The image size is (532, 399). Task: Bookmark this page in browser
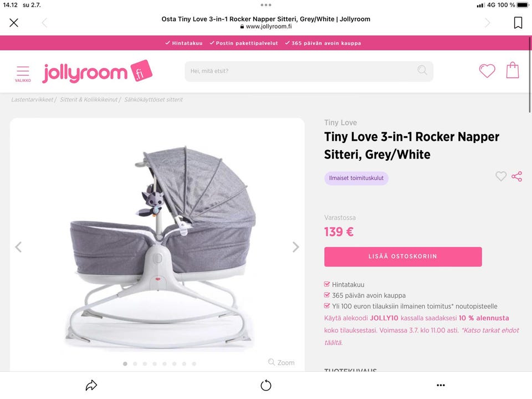[x=518, y=23]
